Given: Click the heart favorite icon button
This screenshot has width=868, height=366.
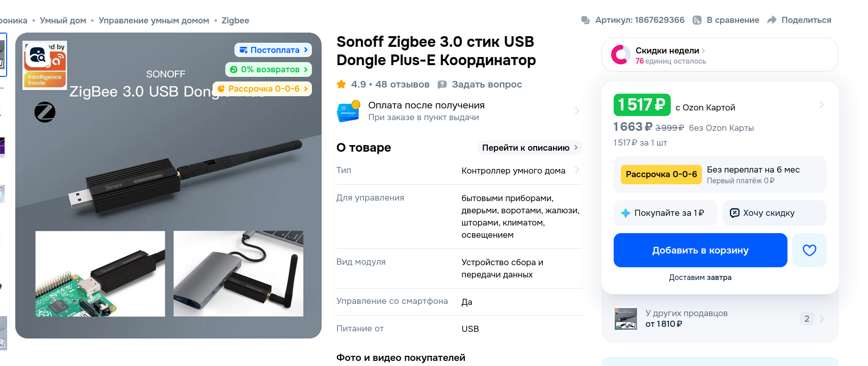Looking at the screenshot, I should (x=809, y=250).
